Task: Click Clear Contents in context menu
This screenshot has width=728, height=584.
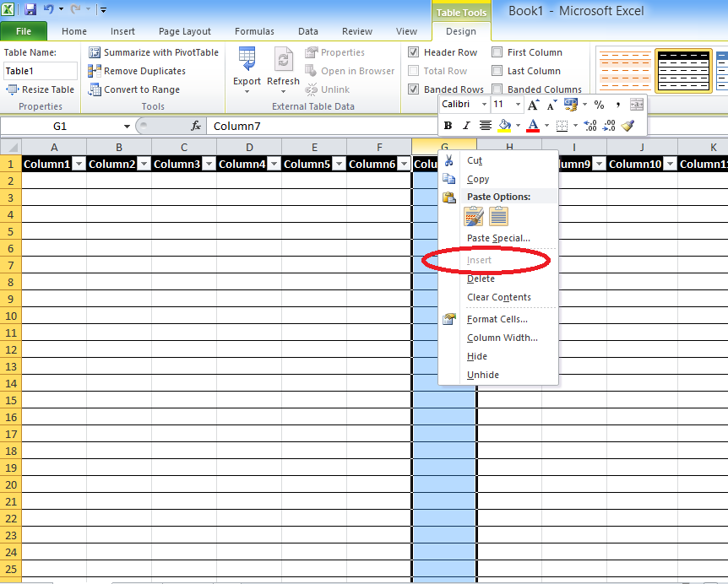Action: (x=498, y=297)
